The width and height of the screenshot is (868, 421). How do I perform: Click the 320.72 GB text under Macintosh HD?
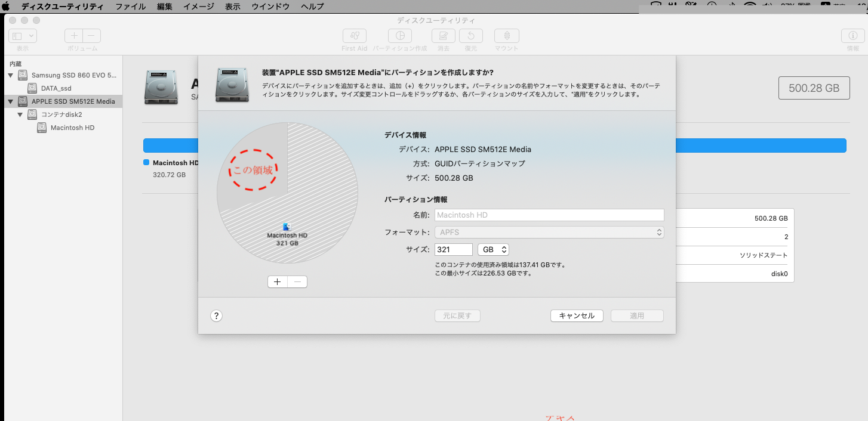coord(170,175)
